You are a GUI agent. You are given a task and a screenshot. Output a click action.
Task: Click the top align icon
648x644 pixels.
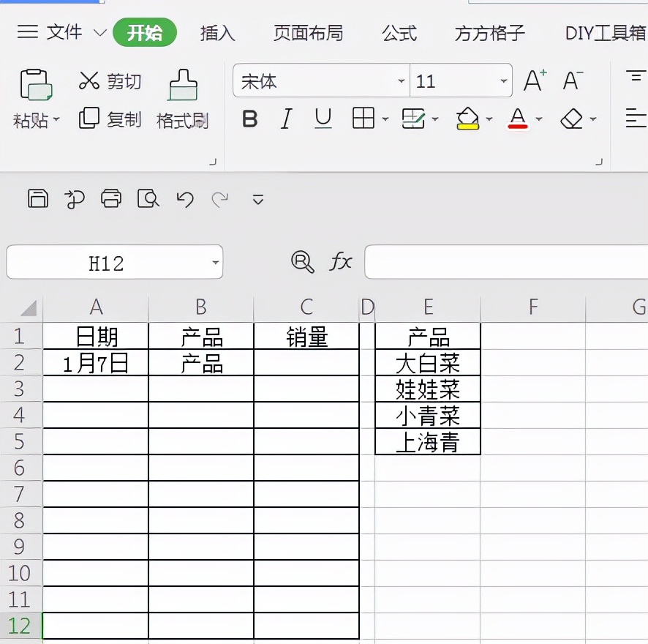point(636,76)
